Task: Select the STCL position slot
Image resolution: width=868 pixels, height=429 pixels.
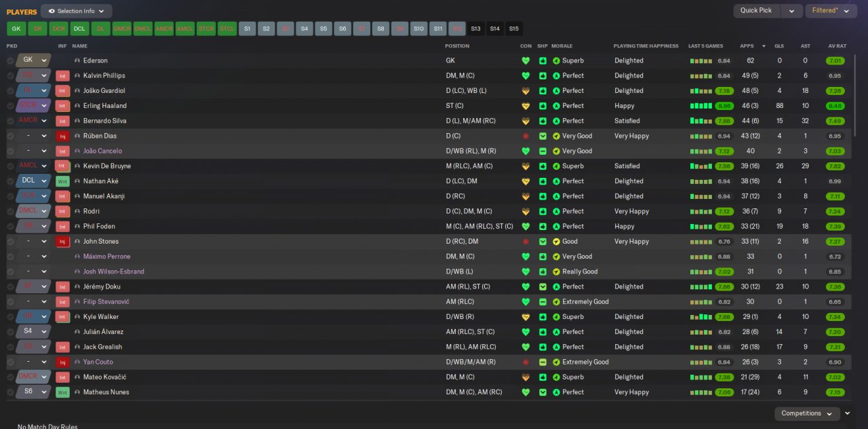Action: click(227, 29)
